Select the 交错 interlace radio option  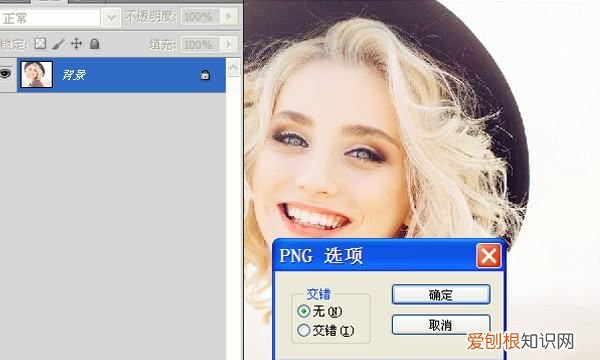point(303,330)
